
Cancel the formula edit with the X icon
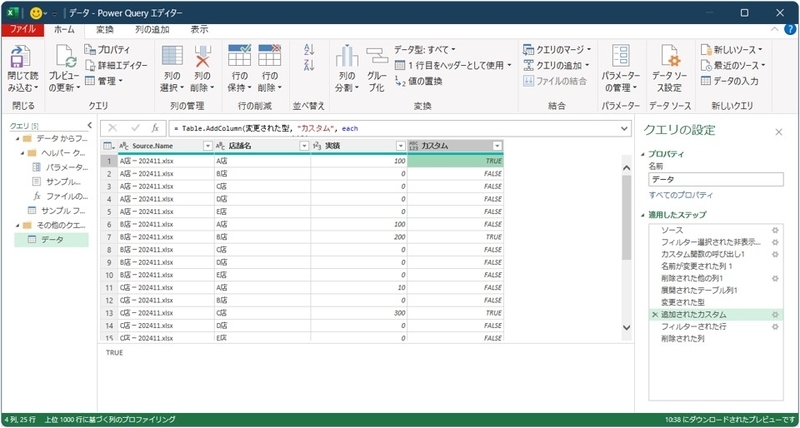[113, 129]
